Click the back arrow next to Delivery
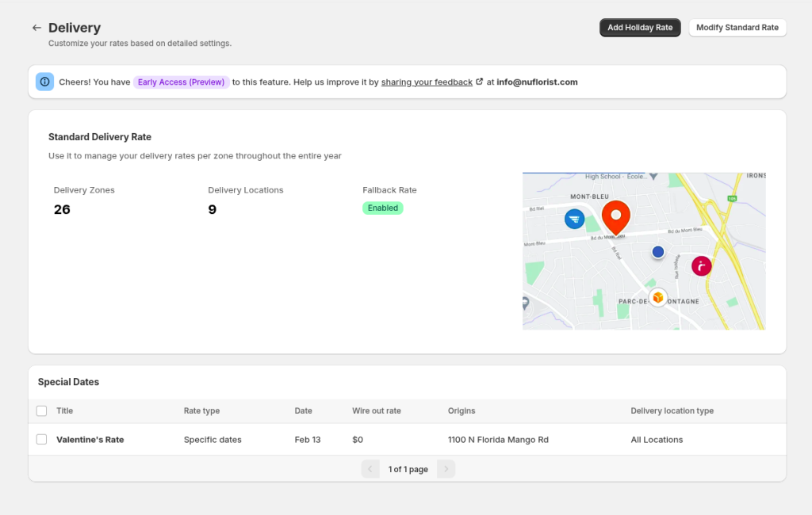Viewport: 812px width, 515px height. tap(36, 28)
